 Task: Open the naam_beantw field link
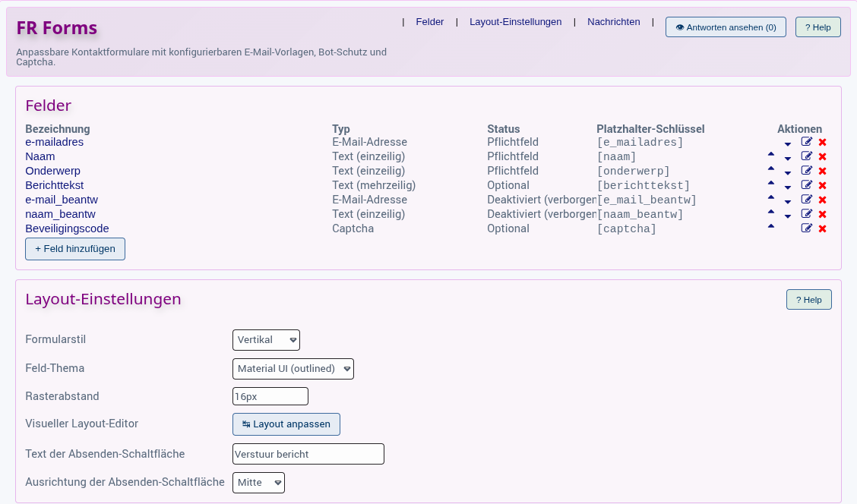coord(60,214)
